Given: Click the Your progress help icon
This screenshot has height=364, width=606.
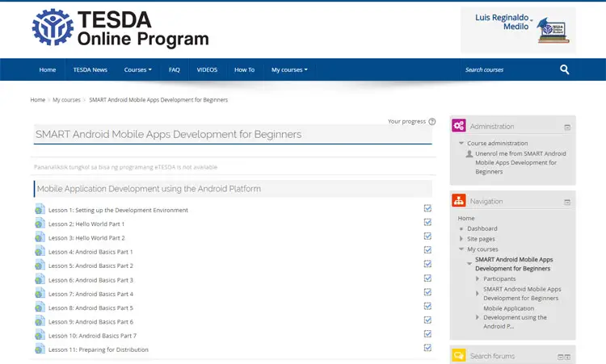Looking at the screenshot, I should pyautogui.click(x=432, y=122).
